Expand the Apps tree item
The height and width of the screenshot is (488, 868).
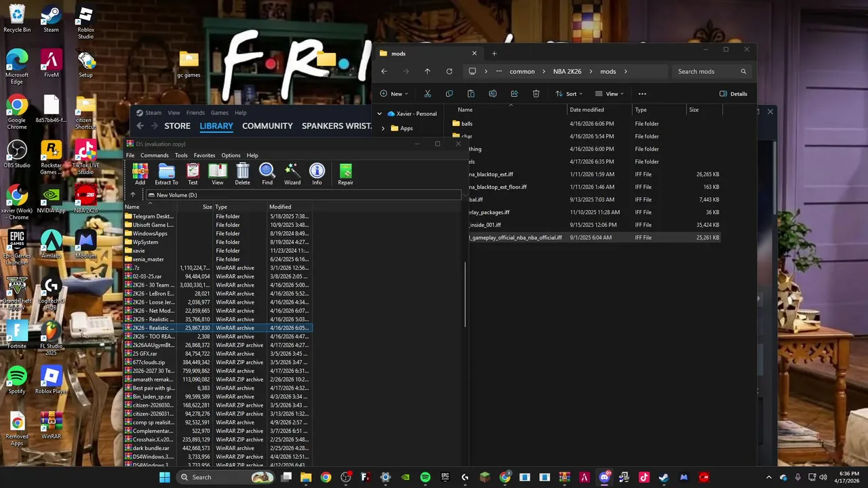coord(383,128)
